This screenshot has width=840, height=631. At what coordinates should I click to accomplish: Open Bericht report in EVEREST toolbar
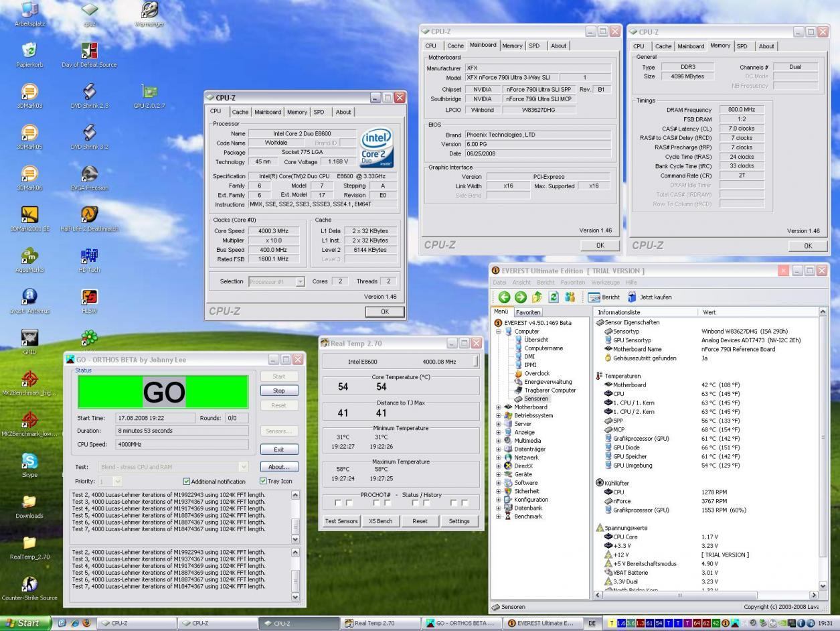point(604,297)
